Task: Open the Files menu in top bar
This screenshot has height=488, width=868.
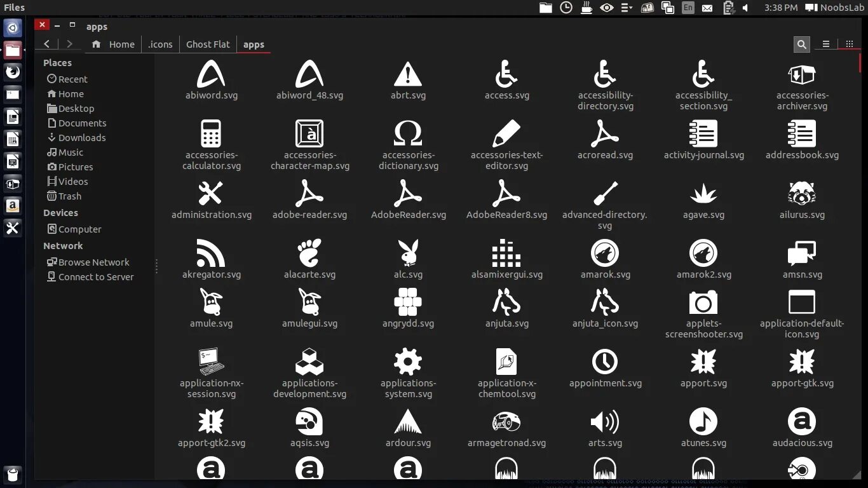Action: (14, 8)
